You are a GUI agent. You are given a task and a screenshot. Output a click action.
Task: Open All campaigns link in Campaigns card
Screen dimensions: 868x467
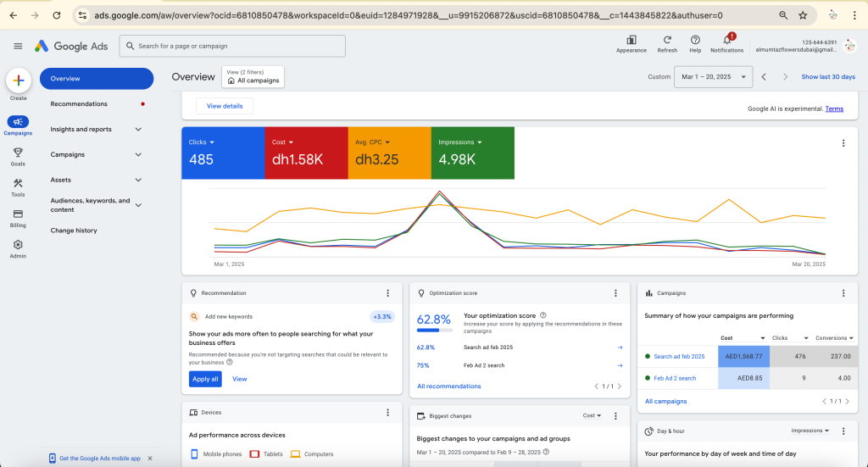(666, 401)
